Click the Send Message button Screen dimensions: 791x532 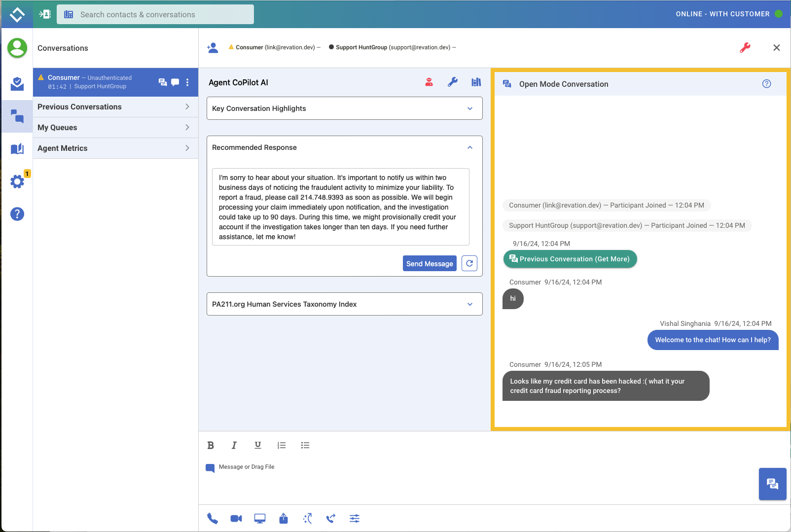[430, 263]
